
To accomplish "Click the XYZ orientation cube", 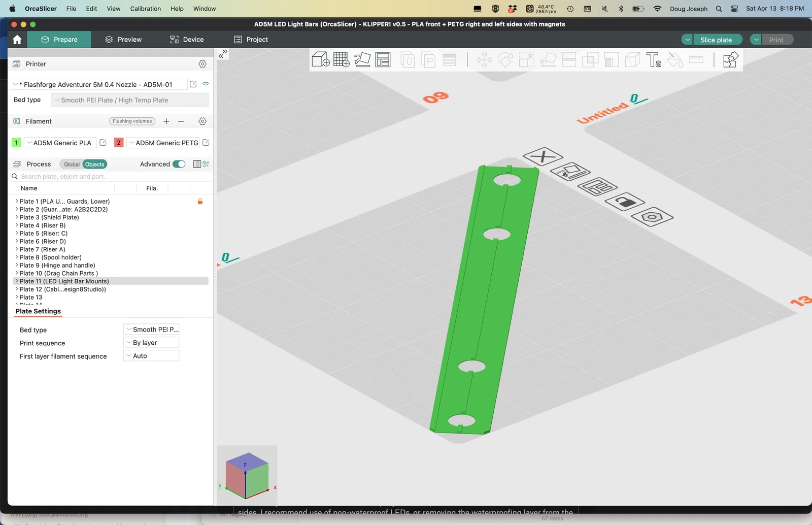I will [x=247, y=476].
